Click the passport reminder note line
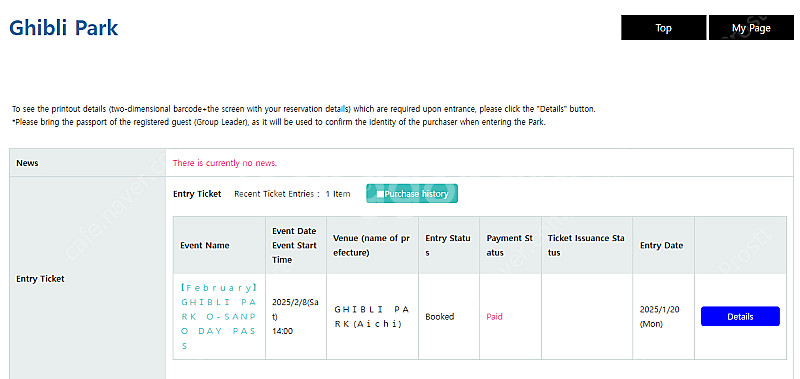800x379 pixels. click(x=279, y=123)
